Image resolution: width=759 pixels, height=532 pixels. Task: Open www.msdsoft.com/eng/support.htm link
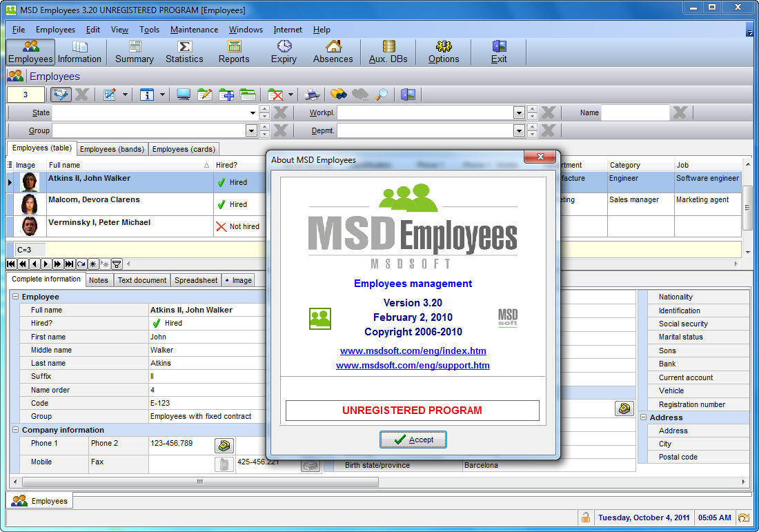413,365
